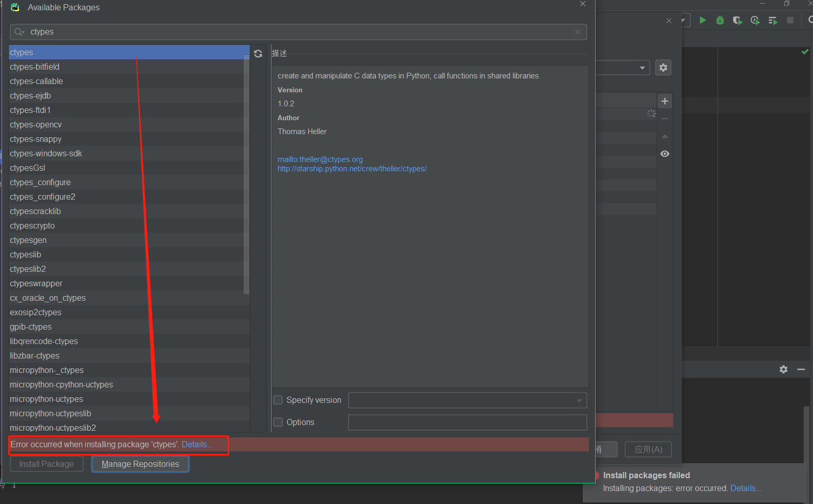Open interpreter settings gear in Settings dialog
The width and height of the screenshot is (813, 504).
pos(663,68)
